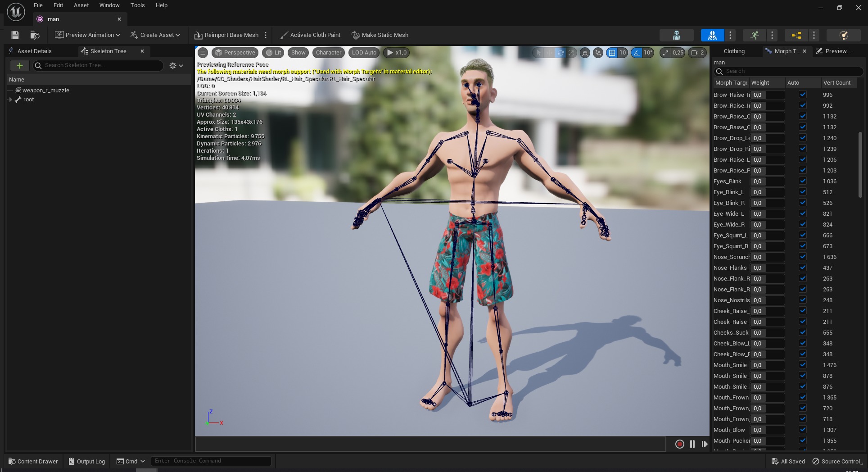Browse to asset in Content Browser icon

point(35,35)
